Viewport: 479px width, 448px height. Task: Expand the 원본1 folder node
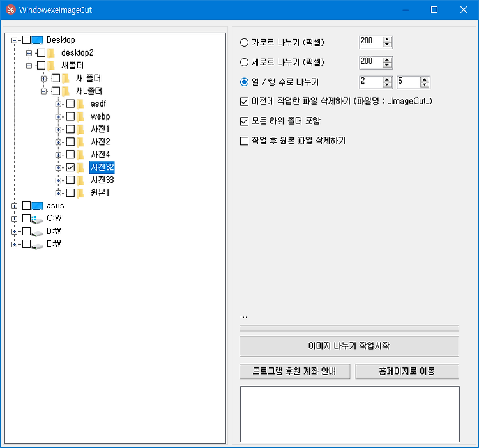(58, 194)
